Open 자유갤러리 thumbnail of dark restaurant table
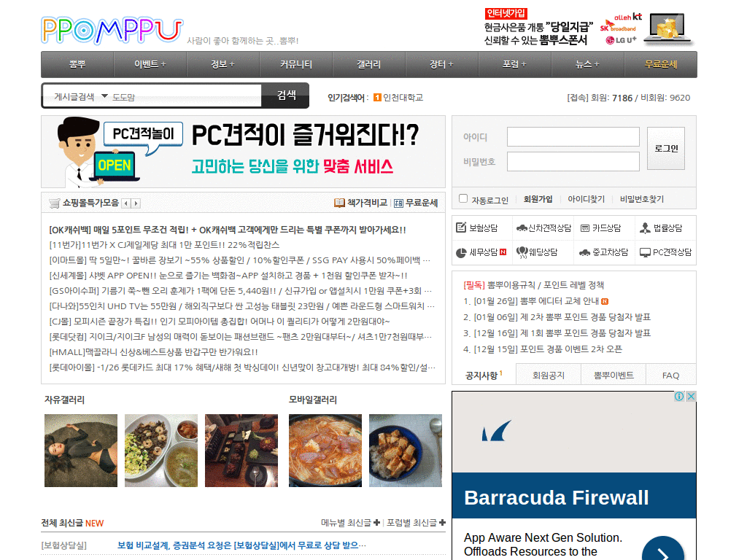The image size is (747, 560). pyautogui.click(x=241, y=451)
